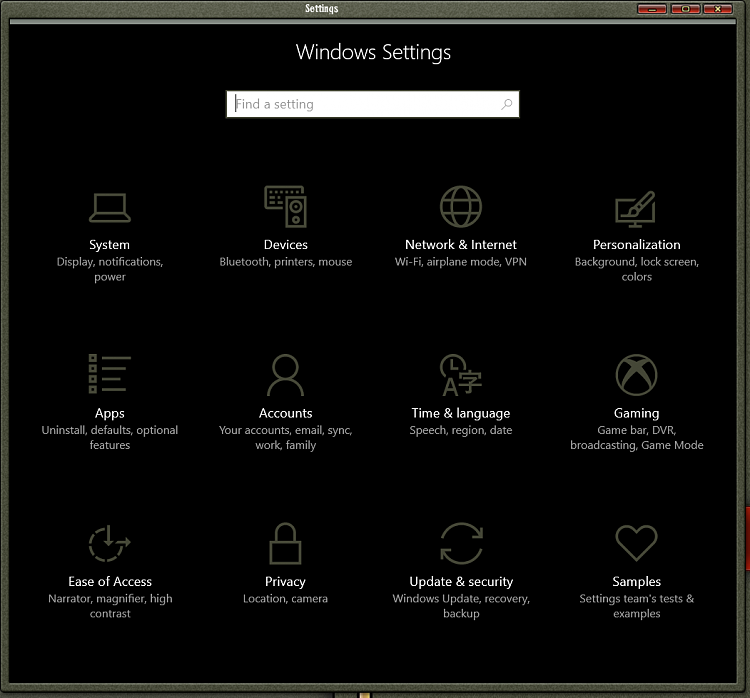Open Personalization paintbrush monitor icon
Image resolution: width=750 pixels, height=698 pixels.
636,209
